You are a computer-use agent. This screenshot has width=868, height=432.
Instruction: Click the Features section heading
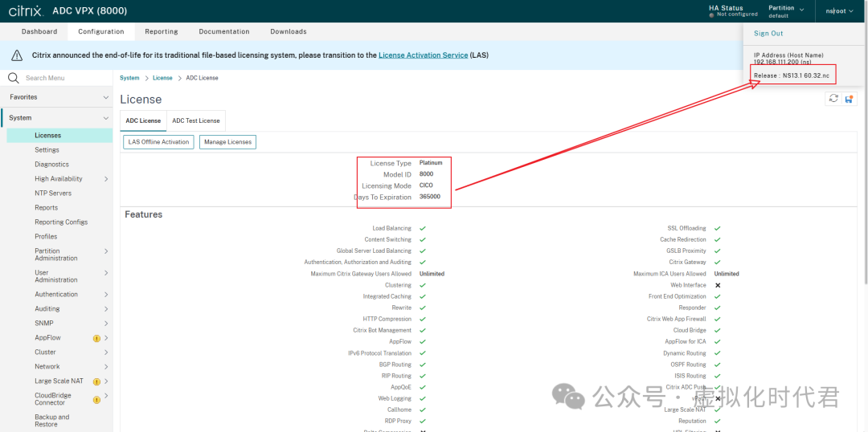143,214
